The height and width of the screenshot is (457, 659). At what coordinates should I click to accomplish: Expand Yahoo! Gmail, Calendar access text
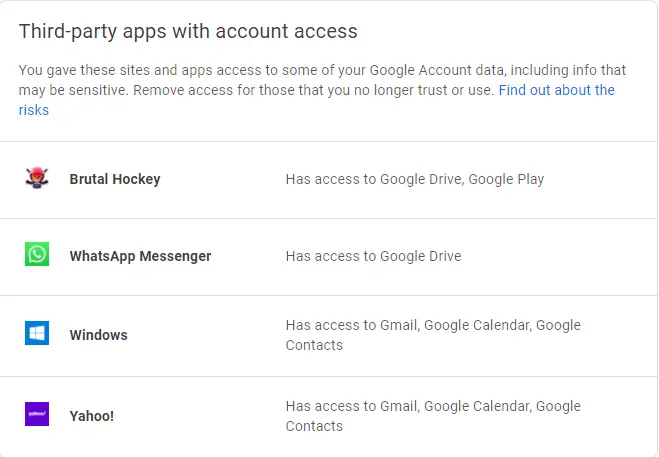[x=433, y=416]
